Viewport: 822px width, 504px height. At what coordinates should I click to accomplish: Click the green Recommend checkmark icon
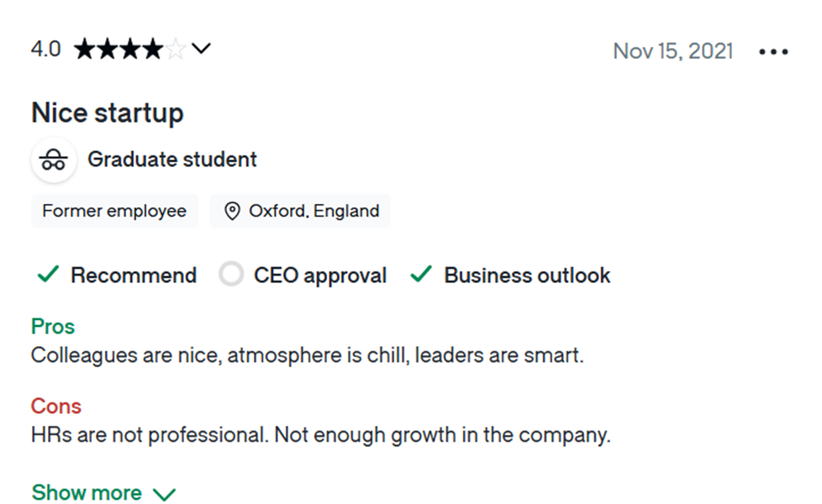(48, 274)
